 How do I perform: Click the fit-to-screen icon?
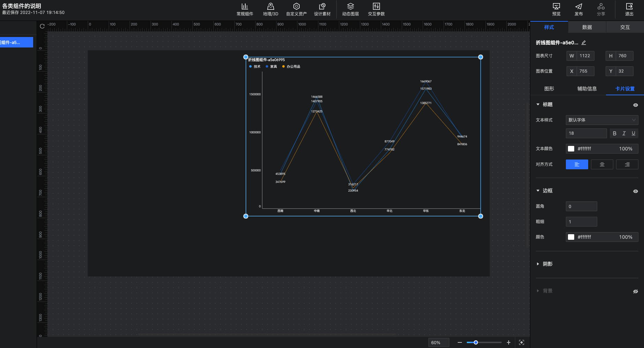tap(522, 342)
